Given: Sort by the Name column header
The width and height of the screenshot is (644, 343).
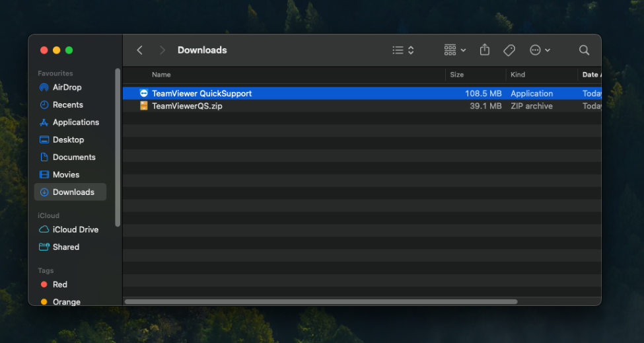Looking at the screenshot, I should (161, 75).
